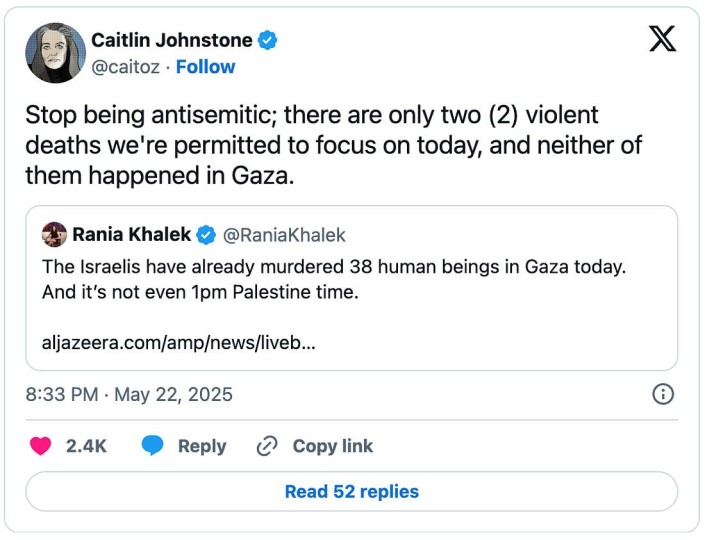This screenshot has height=540, width=705.
Task: Open the tweet info circle icon
Action: tap(662, 394)
